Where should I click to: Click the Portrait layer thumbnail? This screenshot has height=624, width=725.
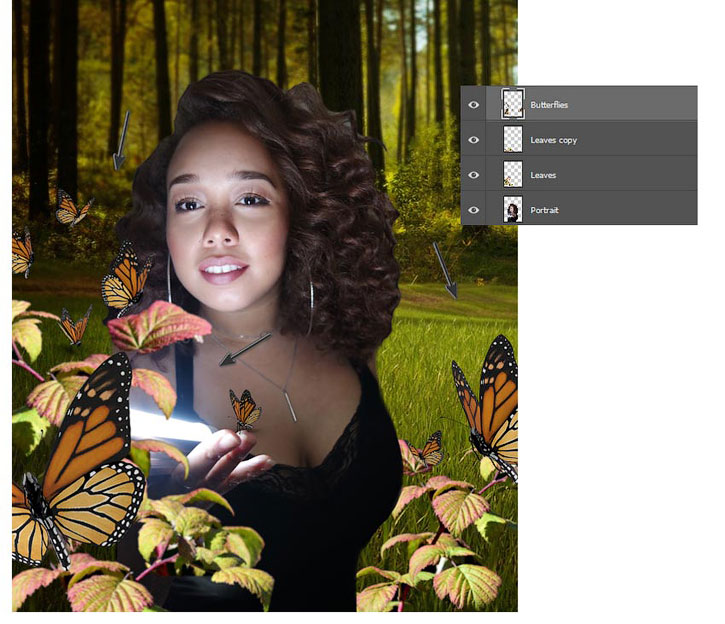click(x=513, y=209)
